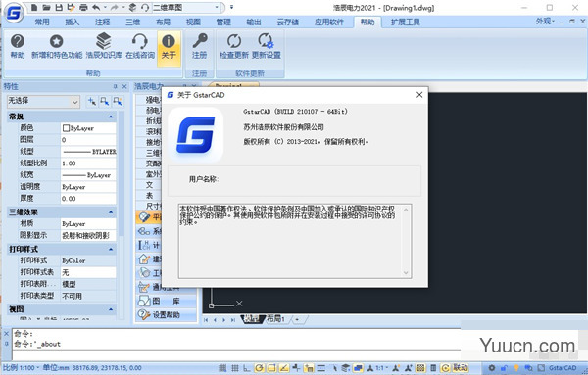Screen dimensions: 588x375
Task: Toggle ortho mode in status bar
Action: (x=246, y=368)
